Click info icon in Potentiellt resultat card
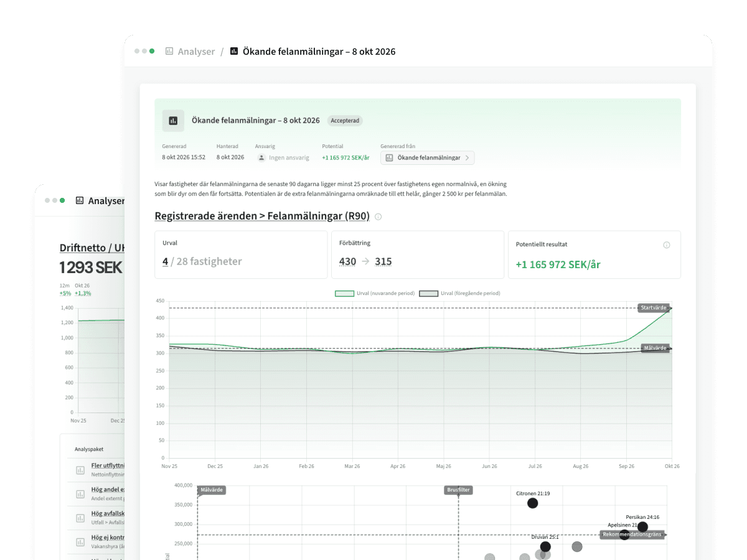The height and width of the screenshot is (560, 747). (x=667, y=245)
